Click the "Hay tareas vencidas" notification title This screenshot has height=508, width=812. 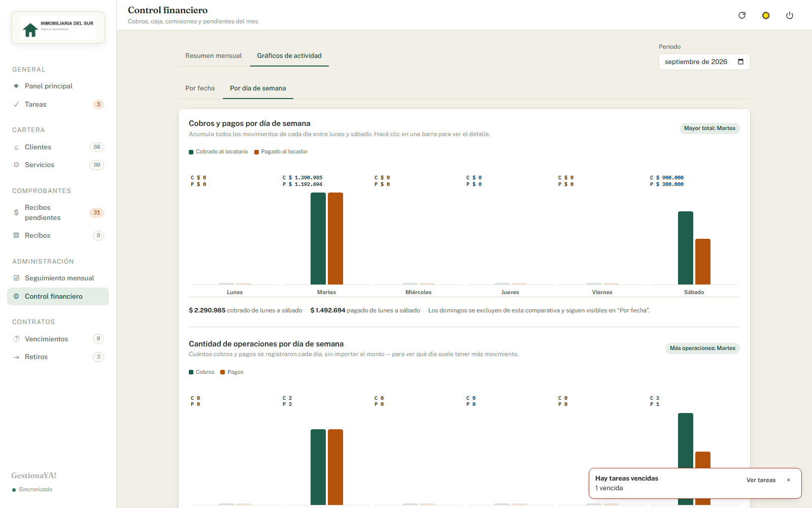[x=627, y=479]
